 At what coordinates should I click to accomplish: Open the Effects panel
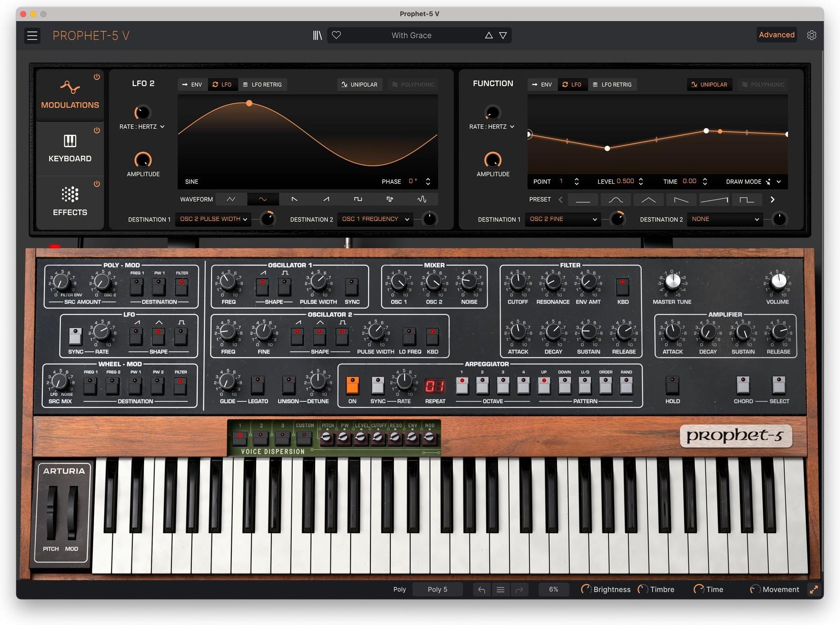[70, 201]
